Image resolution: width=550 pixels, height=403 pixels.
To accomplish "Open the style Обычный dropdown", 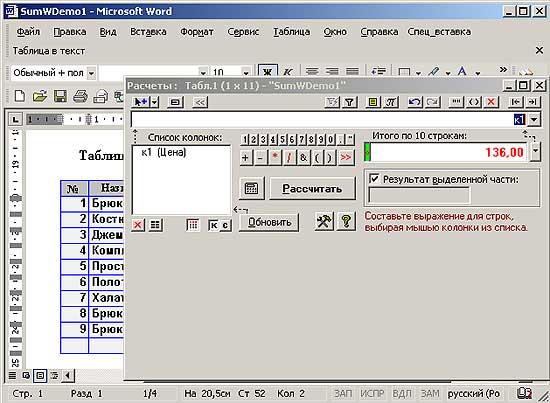I will (91, 73).
